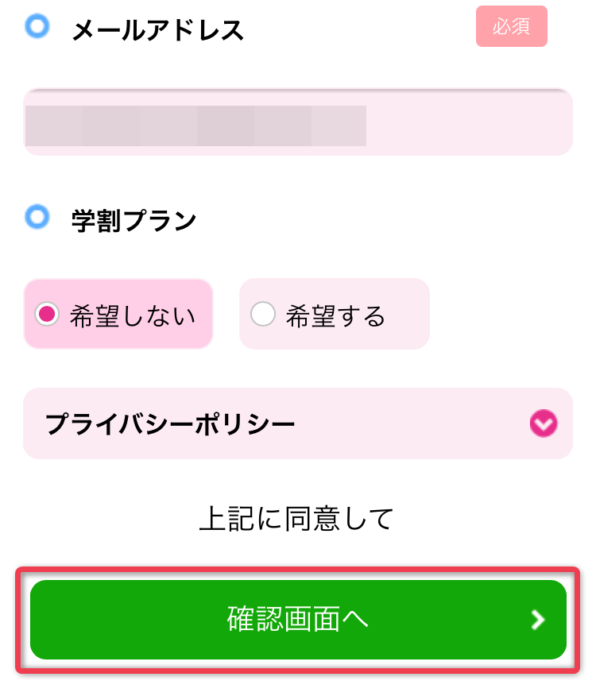Select the 希望する radio circle
Viewport: 596px width, 700px height.
click(x=263, y=315)
